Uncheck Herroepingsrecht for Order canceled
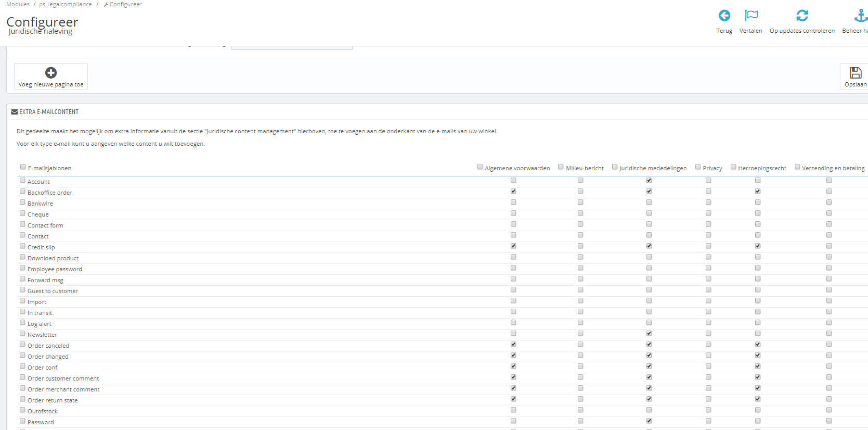The height and width of the screenshot is (430, 868). (x=758, y=345)
